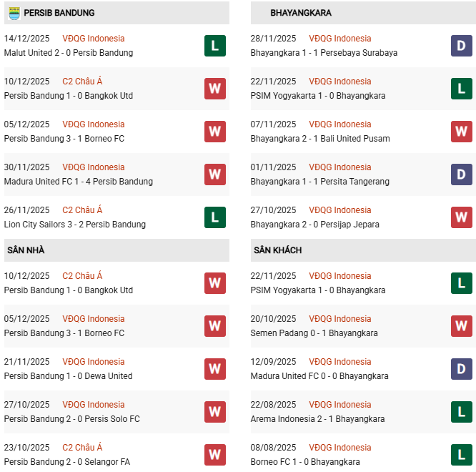Select loss badge beside Lion City Sailors match
Screen dimensions: 476x472
point(215,217)
